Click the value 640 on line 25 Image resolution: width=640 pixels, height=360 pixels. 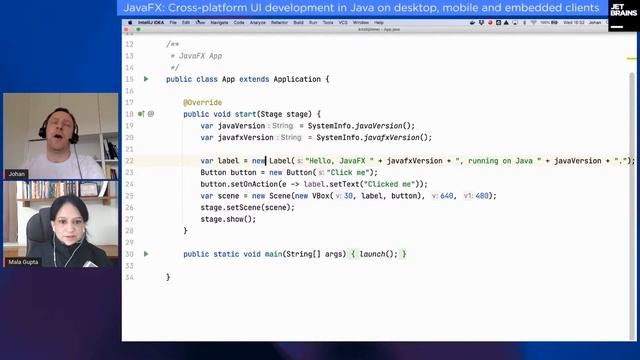pos(447,196)
